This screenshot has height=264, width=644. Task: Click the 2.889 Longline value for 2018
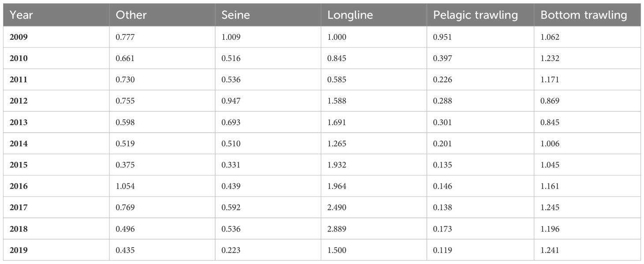337,229
